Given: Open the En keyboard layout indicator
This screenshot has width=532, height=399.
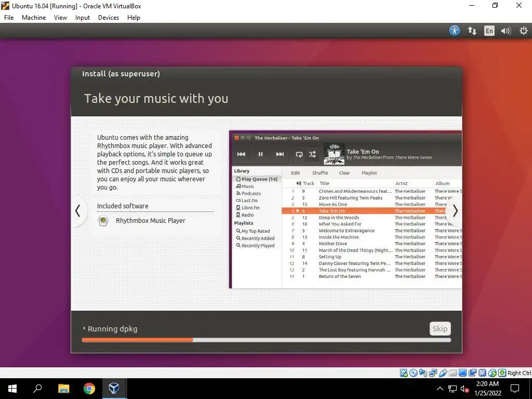Looking at the screenshot, I should pos(489,31).
